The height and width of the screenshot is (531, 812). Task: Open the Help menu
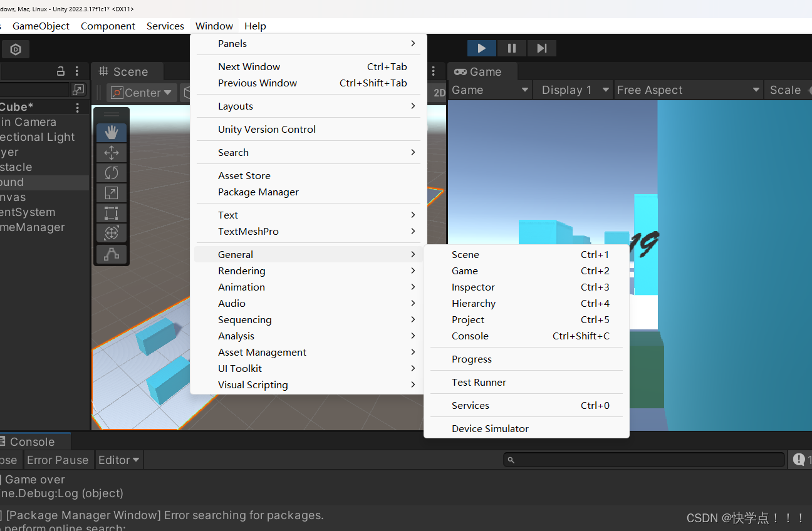pos(255,26)
